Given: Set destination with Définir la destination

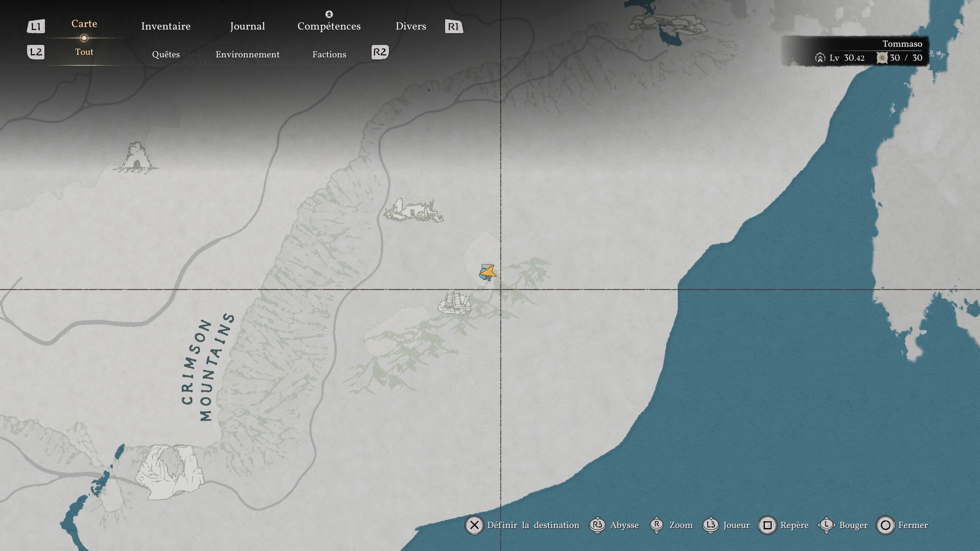Looking at the screenshot, I should [x=533, y=525].
